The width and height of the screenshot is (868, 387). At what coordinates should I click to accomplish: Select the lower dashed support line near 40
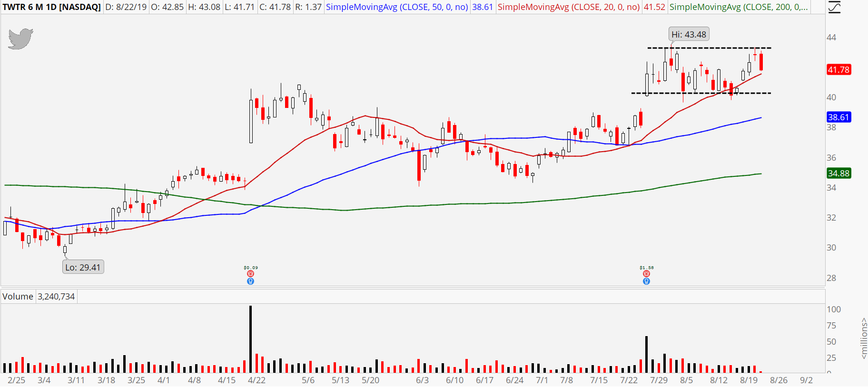point(701,93)
